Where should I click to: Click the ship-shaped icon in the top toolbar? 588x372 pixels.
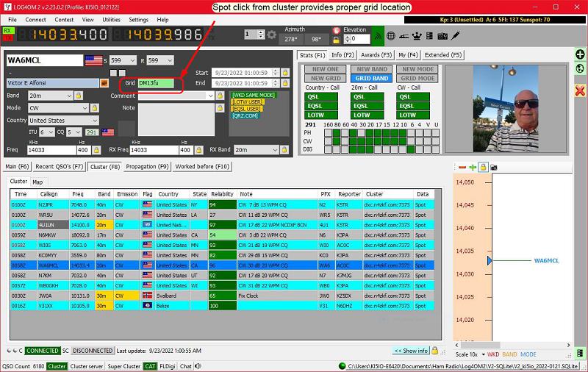click(x=404, y=36)
